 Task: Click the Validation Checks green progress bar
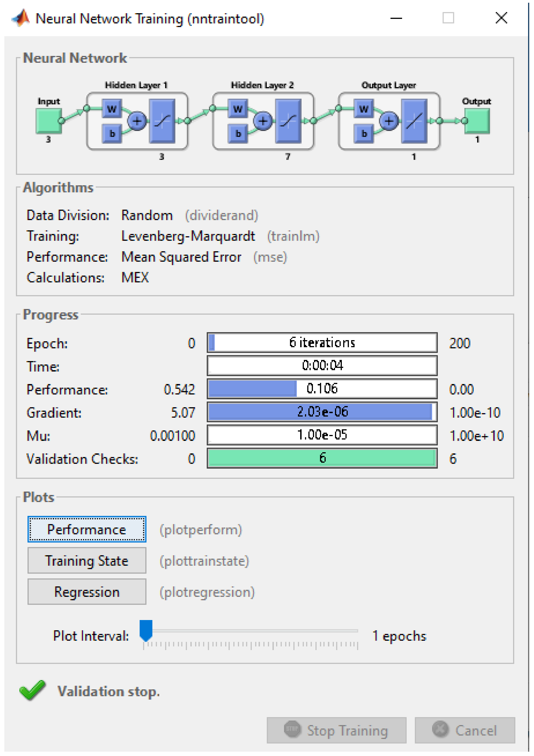[322, 458]
